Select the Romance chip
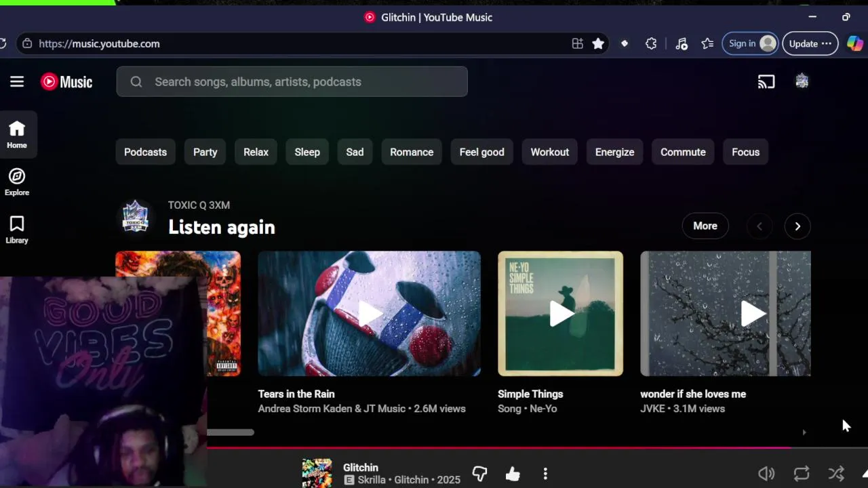This screenshot has height=488, width=868. coord(412,152)
